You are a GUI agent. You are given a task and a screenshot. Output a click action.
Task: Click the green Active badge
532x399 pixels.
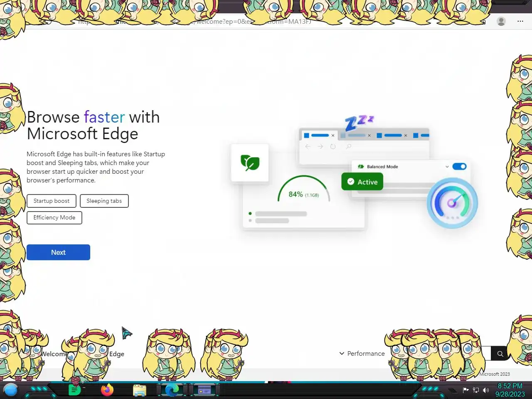(x=362, y=182)
